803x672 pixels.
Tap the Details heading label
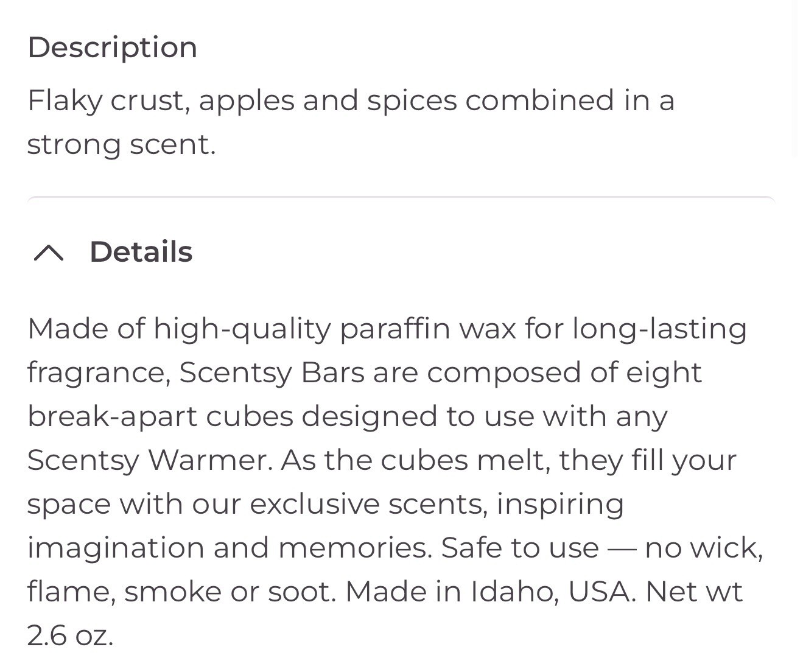(x=141, y=252)
